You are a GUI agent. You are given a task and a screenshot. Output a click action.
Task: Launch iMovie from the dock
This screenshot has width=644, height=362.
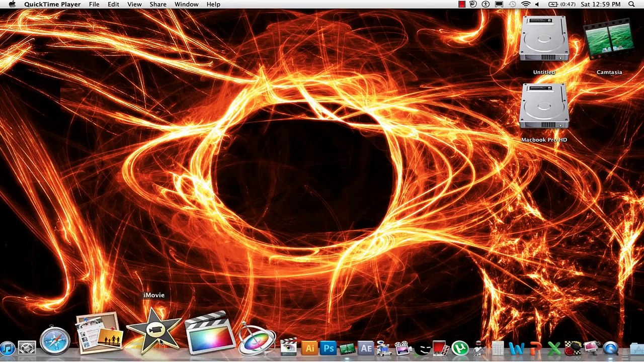[153, 329]
